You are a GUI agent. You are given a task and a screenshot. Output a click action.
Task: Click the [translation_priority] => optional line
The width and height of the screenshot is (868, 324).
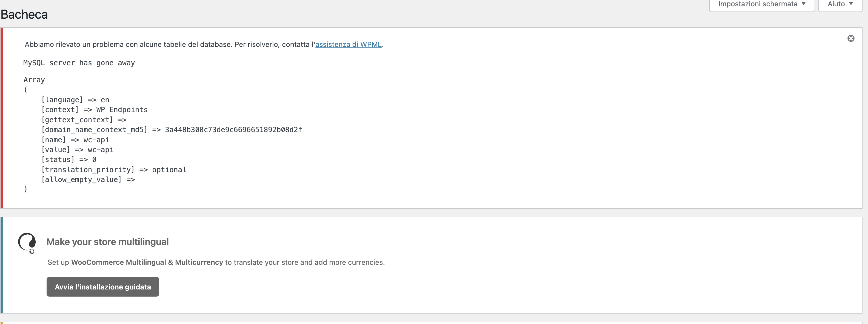coord(114,170)
